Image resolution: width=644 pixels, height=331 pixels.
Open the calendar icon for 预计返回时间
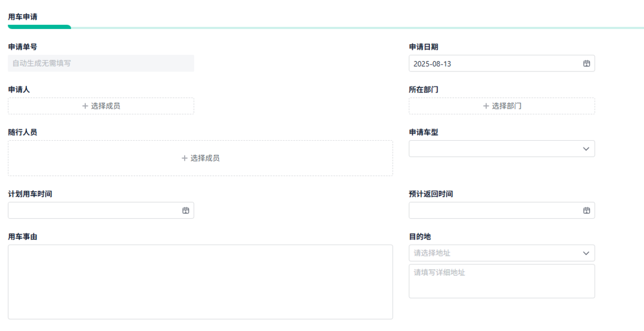point(586,210)
